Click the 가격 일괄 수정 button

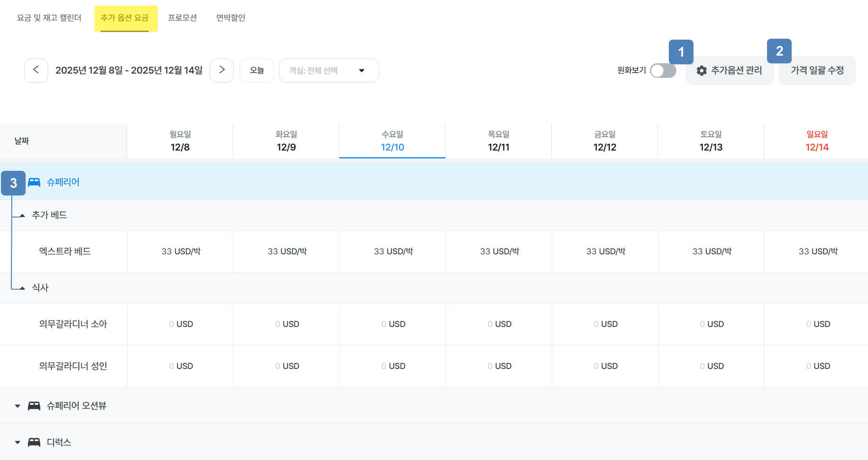[x=817, y=71]
